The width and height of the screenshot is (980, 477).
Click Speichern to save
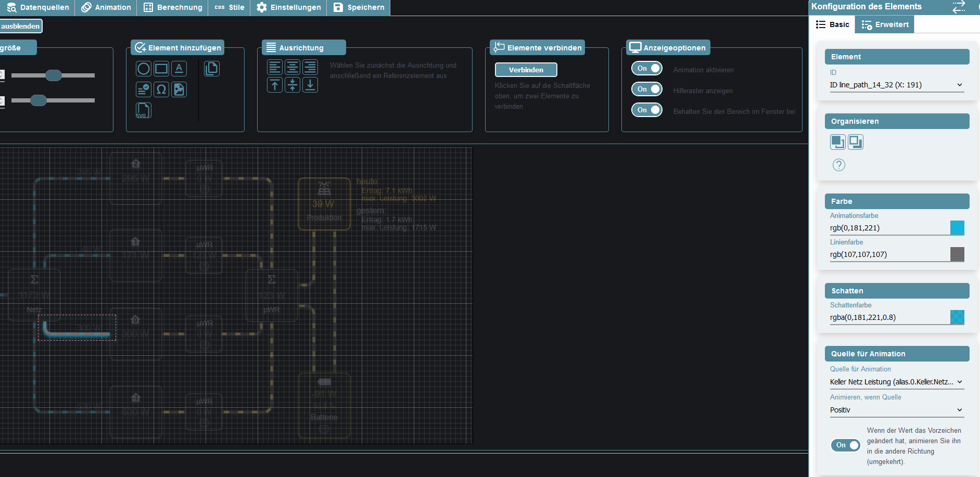pyautogui.click(x=359, y=7)
